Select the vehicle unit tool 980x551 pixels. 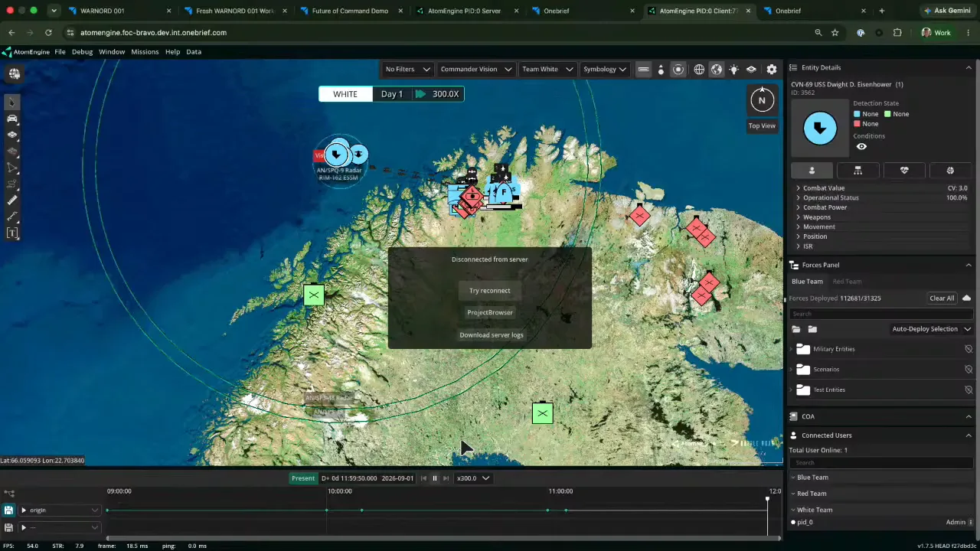point(12,119)
